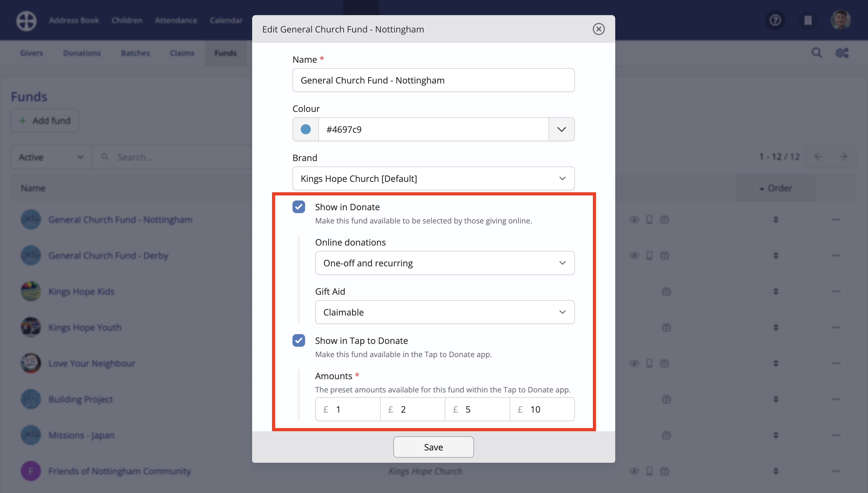868x493 pixels.
Task: Uncheck the Show in Donate checkbox
Action: pyautogui.click(x=298, y=207)
